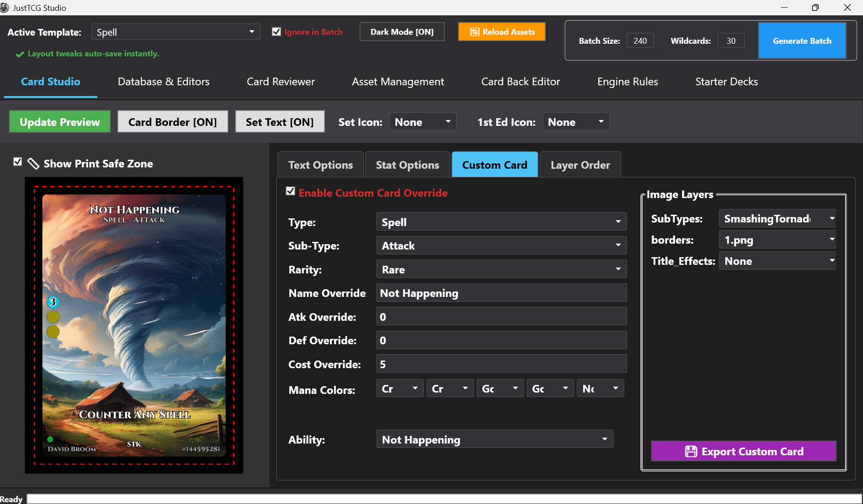
Task: Open the Layer Order tab
Action: (x=580, y=165)
